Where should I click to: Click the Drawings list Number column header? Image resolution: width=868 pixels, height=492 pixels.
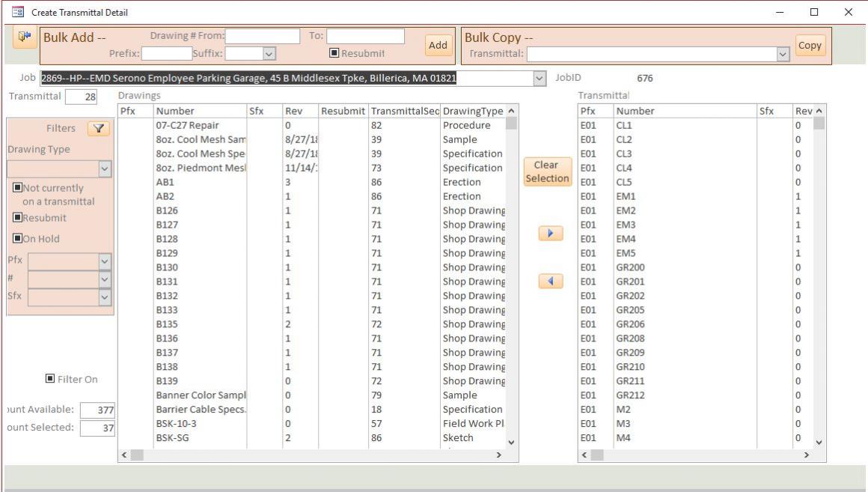pos(200,111)
